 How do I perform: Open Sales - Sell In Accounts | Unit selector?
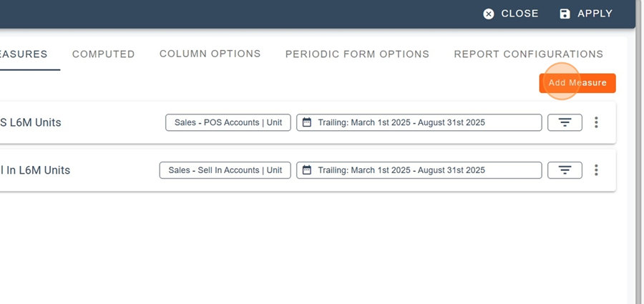click(225, 170)
